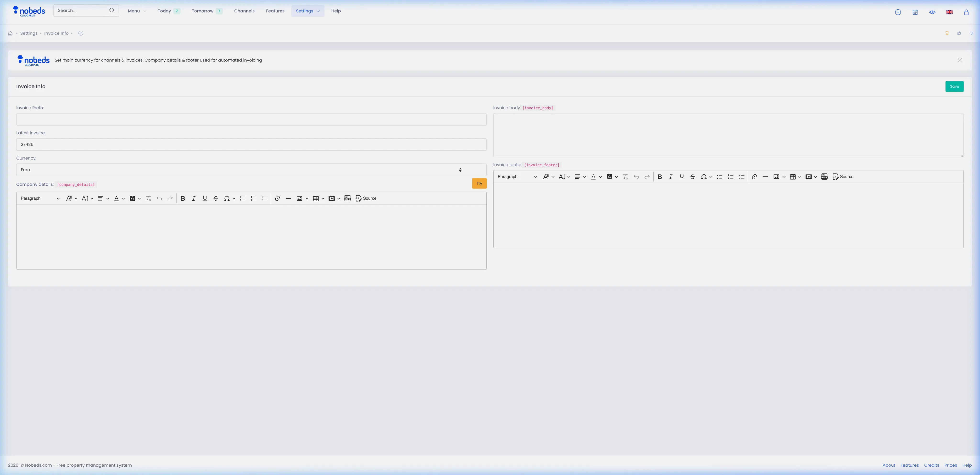Image resolution: width=980 pixels, height=475 pixels.
Task: Click the thumbs up icon
Action: point(959,33)
